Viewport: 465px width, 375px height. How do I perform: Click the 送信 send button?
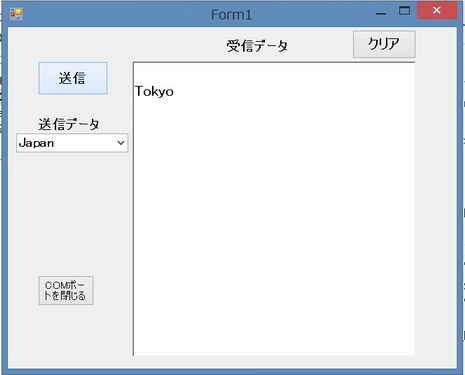pos(73,78)
